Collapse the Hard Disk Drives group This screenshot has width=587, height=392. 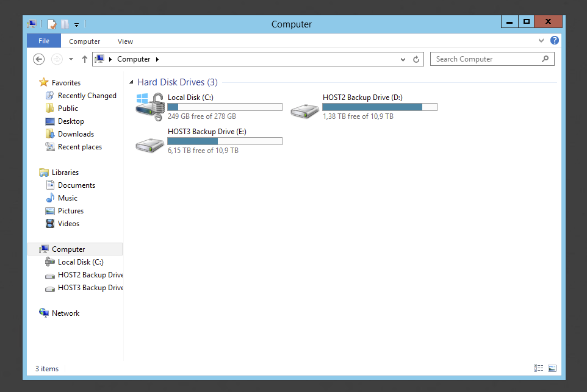pos(131,82)
